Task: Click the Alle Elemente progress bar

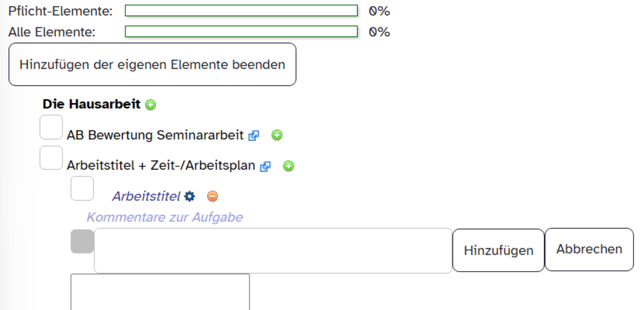Action: [x=241, y=32]
